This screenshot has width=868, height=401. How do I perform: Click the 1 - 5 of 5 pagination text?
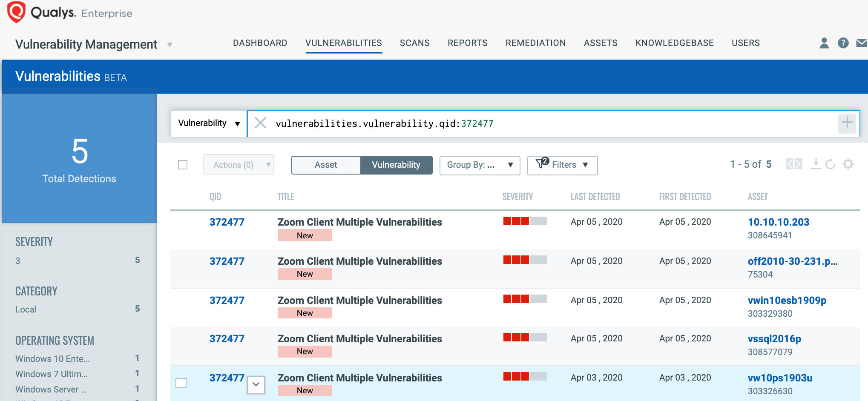[x=750, y=164]
